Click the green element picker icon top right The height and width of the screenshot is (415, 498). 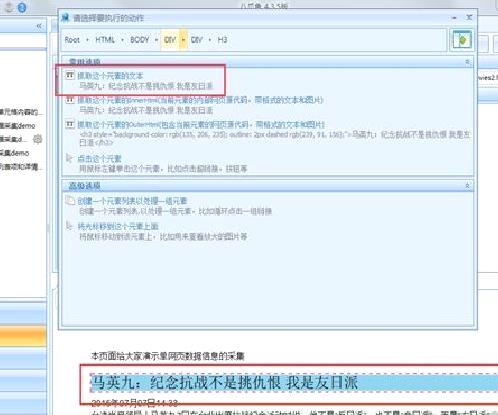click(x=461, y=40)
